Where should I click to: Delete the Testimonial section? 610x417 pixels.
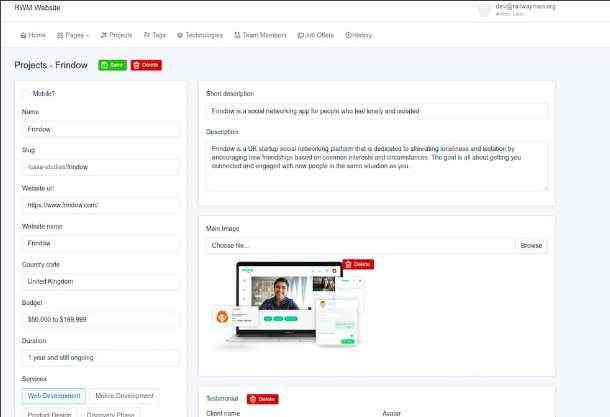click(263, 399)
